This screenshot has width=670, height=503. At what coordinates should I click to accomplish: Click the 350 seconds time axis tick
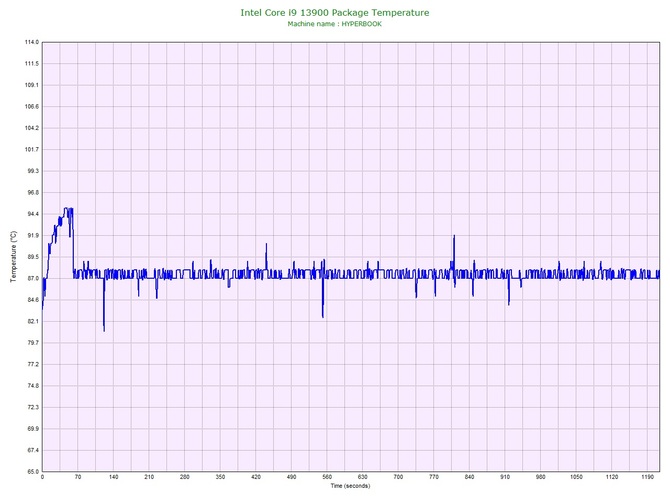tap(220, 477)
